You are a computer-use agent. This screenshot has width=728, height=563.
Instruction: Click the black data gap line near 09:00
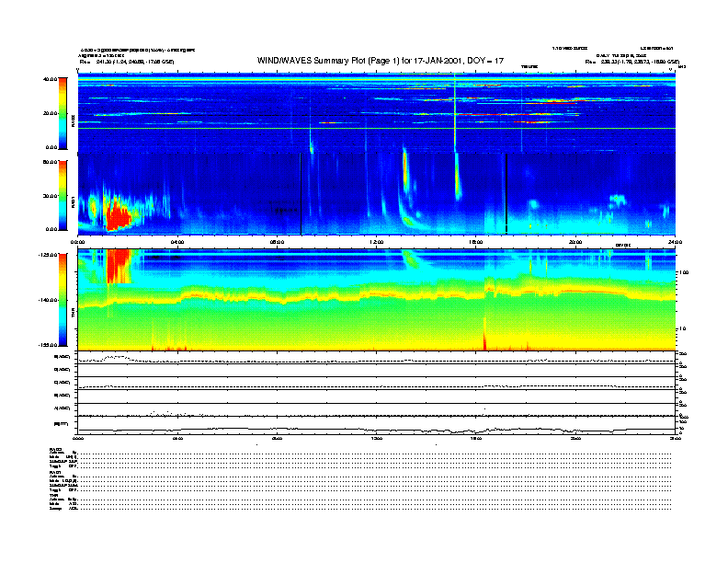[x=301, y=194]
